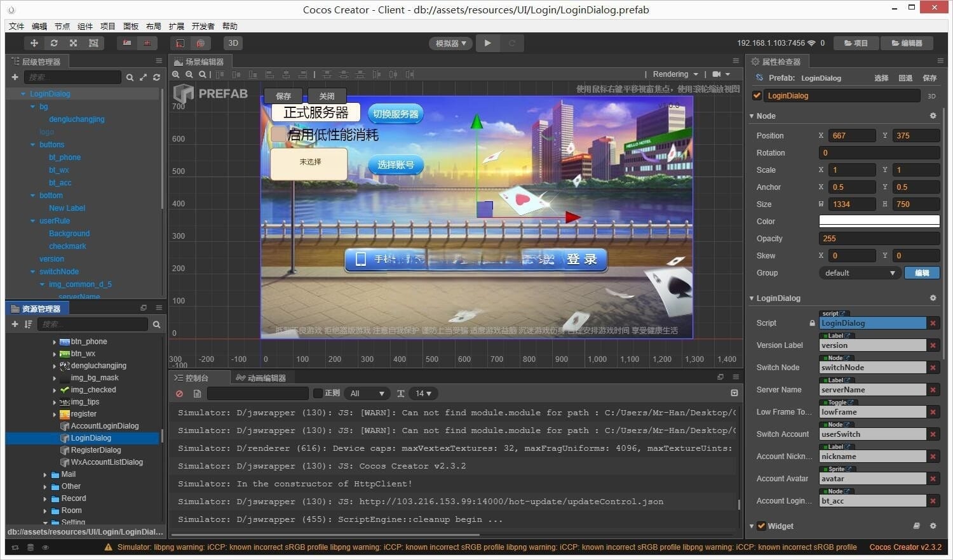Collapse the userRule node in hierarchy
Screen dimensions: 953x560
(33, 221)
